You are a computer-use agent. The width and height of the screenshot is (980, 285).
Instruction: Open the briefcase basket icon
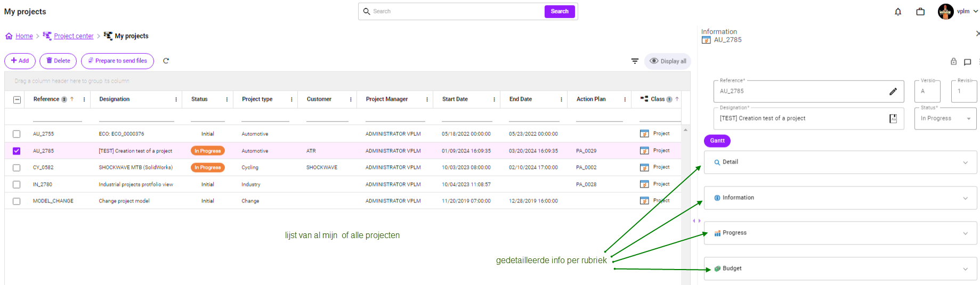pyautogui.click(x=920, y=12)
